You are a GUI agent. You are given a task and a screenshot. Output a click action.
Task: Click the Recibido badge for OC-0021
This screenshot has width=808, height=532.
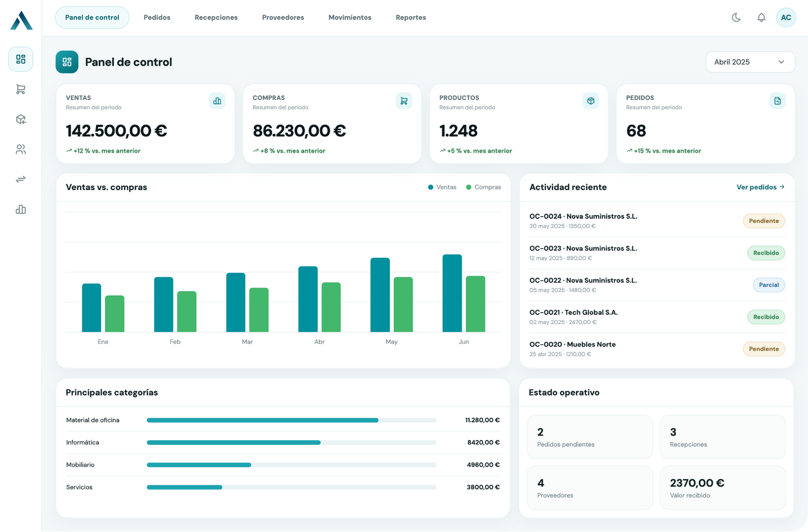766,317
